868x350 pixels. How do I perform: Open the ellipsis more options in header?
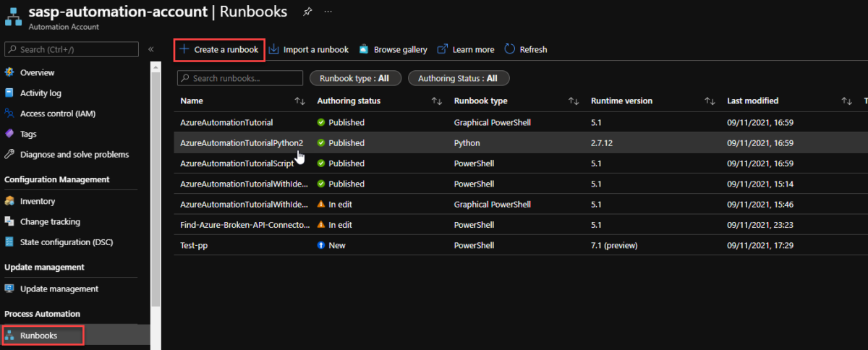click(328, 12)
